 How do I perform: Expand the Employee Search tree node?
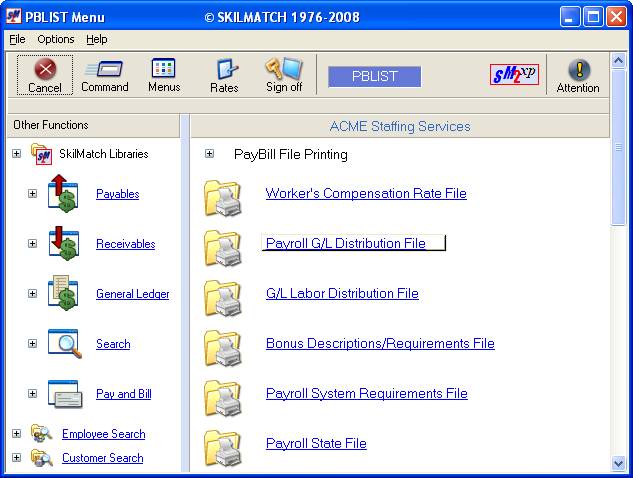pyautogui.click(x=17, y=434)
